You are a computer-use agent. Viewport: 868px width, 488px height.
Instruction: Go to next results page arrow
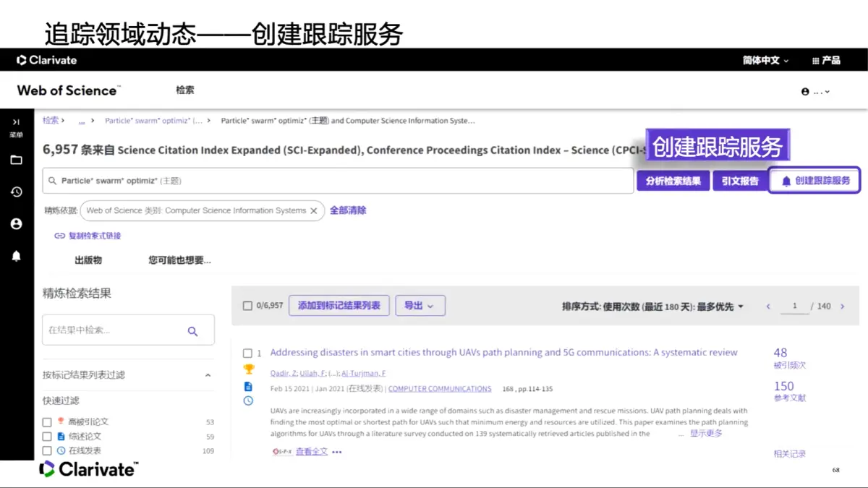coord(842,307)
